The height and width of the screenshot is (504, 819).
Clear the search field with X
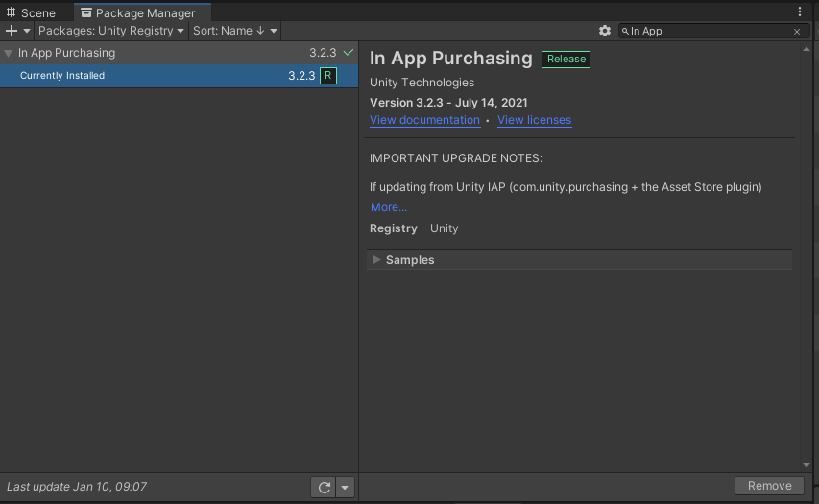(797, 32)
